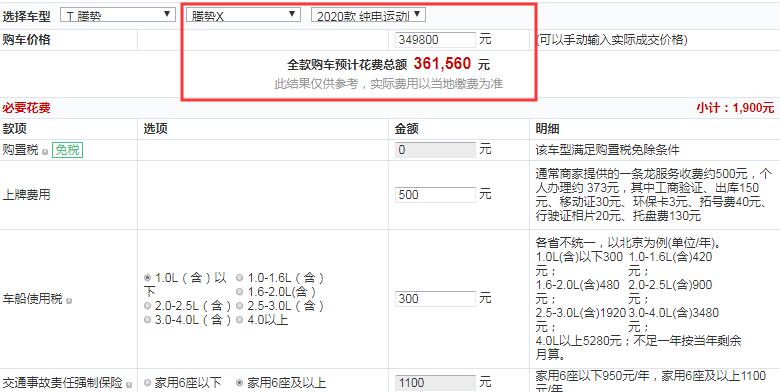The image size is (780, 392).
Task: Click the 全款购车预计花费总额 label
Action: (347, 65)
